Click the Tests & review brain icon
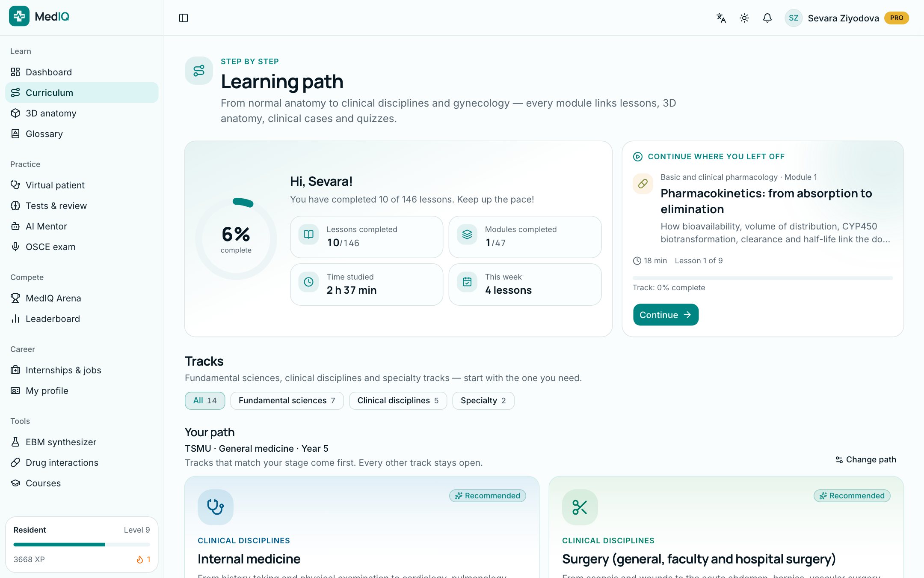924x578 pixels. pyautogui.click(x=15, y=206)
